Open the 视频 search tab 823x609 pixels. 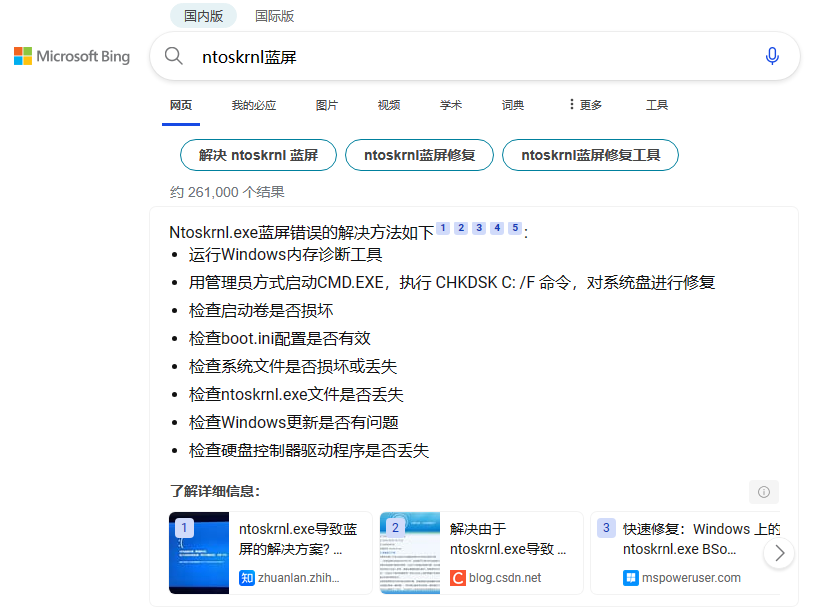[x=388, y=104]
